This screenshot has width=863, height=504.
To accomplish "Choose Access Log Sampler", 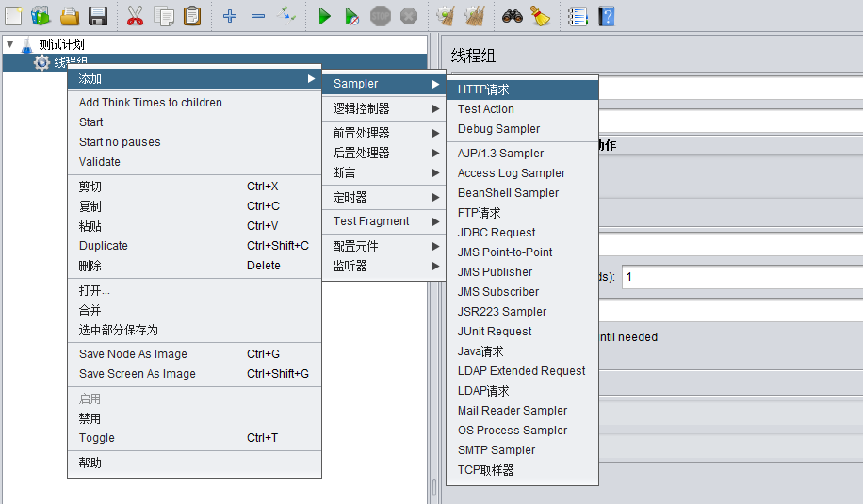I will pyautogui.click(x=522, y=172).
